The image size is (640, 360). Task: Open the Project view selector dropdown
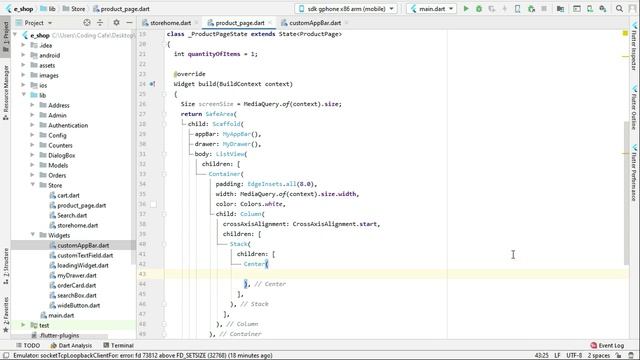point(34,23)
